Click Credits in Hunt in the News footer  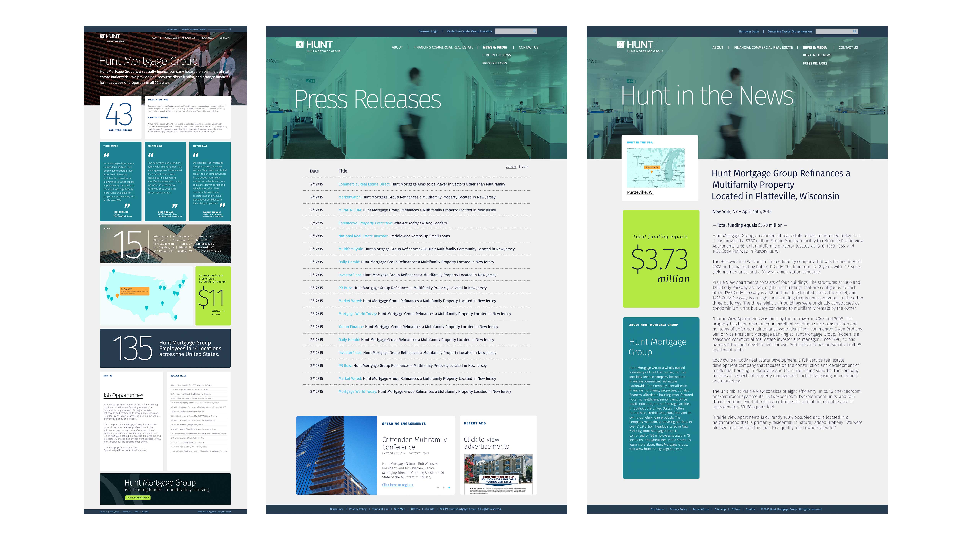pyautogui.click(x=750, y=509)
